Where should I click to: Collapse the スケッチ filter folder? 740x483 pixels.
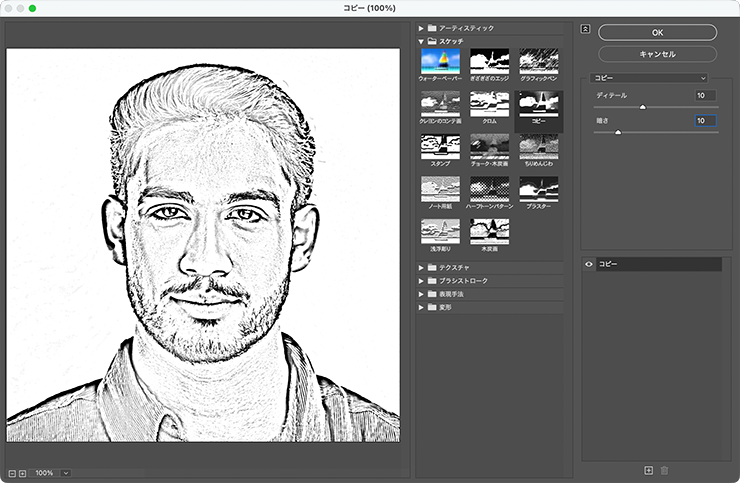421,41
